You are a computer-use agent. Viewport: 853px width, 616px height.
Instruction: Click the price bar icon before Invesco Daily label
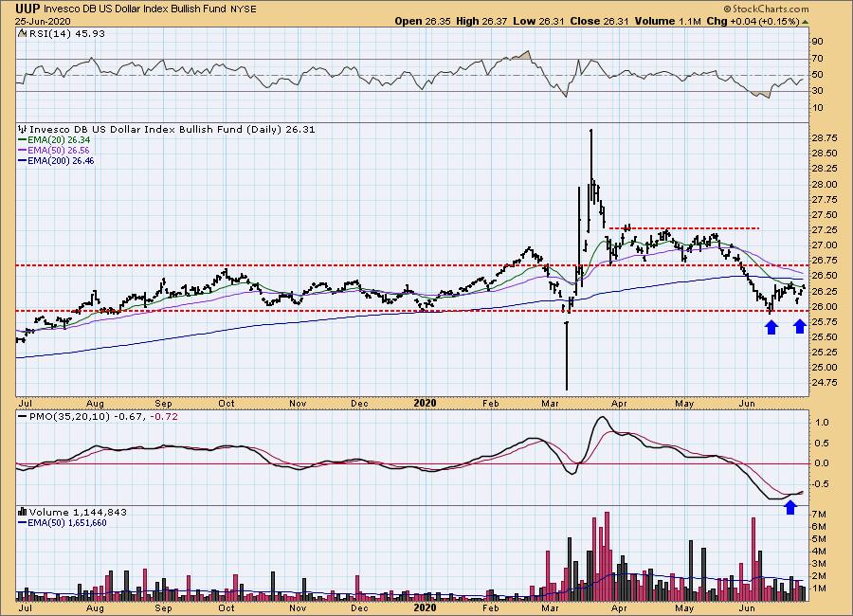click(23, 130)
